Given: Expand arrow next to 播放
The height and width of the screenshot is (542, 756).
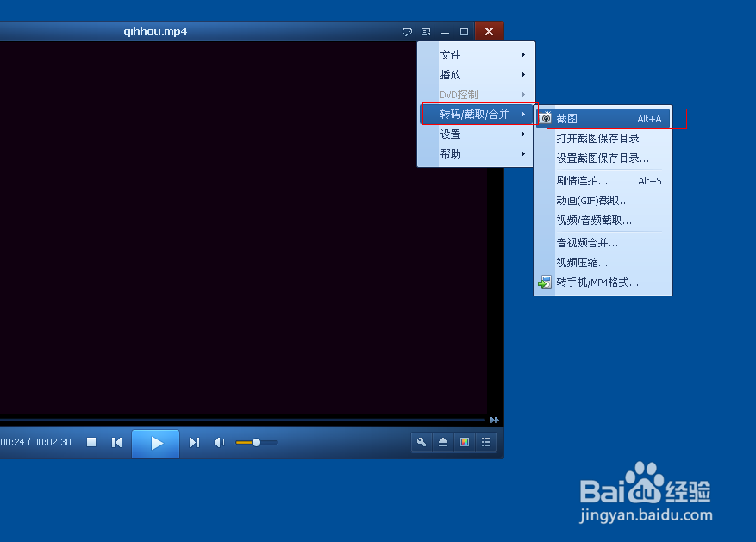Looking at the screenshot, I should 523,75.
